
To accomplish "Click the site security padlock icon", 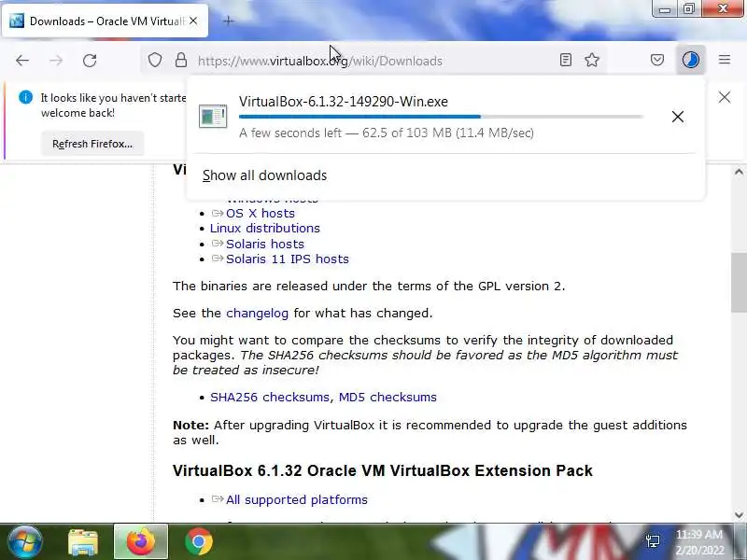I will 181,61.
